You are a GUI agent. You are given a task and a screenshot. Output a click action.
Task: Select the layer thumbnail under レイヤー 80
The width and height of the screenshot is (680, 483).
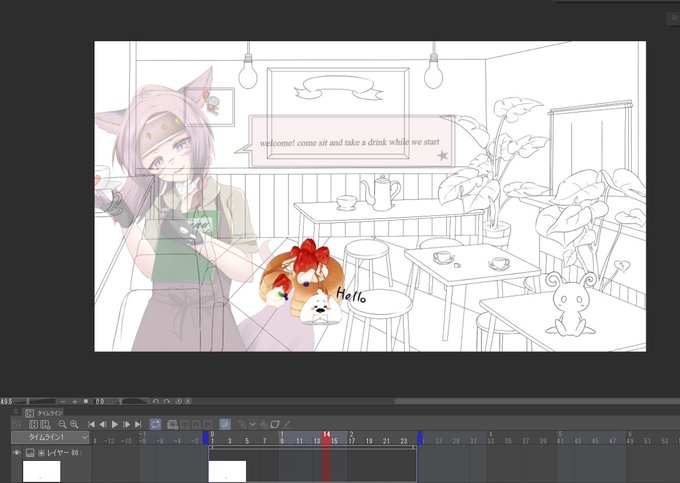pos(42,471)
